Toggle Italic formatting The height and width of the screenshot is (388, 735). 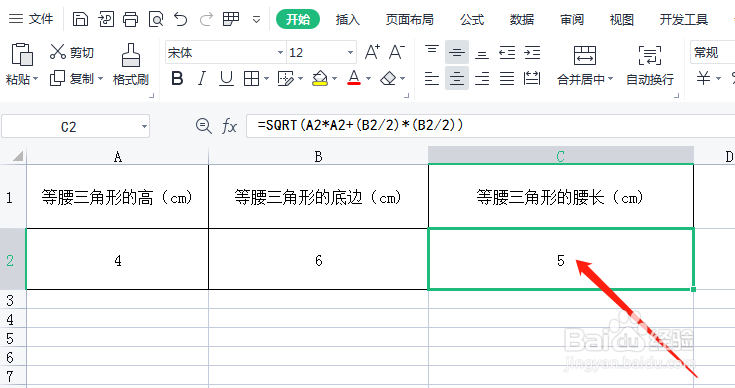tap(202, 78)
